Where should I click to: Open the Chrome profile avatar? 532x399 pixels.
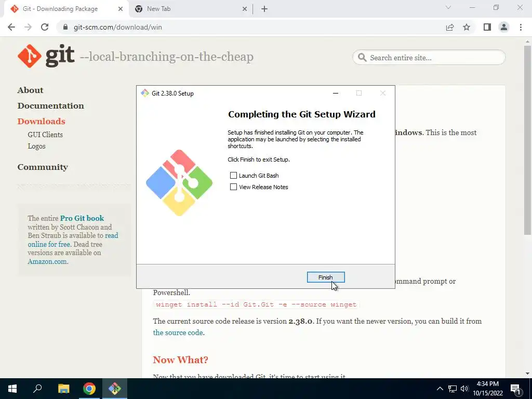pyautogui.click(x=504, y=27)
